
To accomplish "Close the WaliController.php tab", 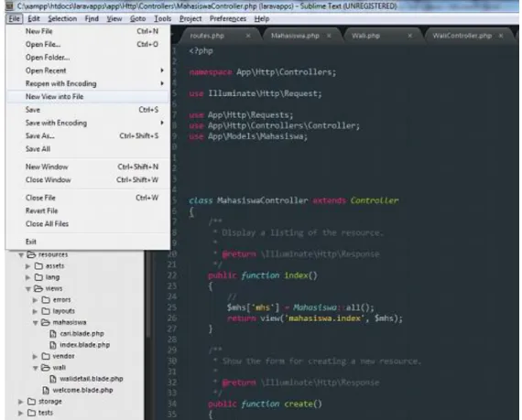I will click(x=501, y=36).
